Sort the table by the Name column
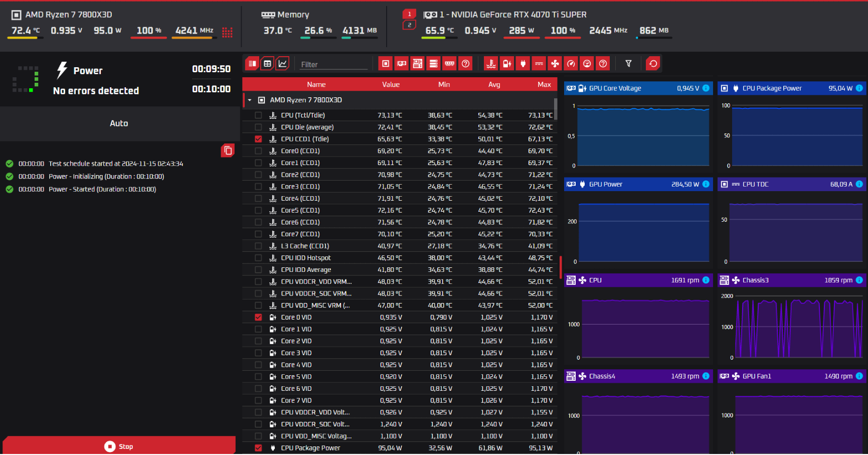Image resolution: width=868 pixels, height=455 pixels. tap(316, 85)
